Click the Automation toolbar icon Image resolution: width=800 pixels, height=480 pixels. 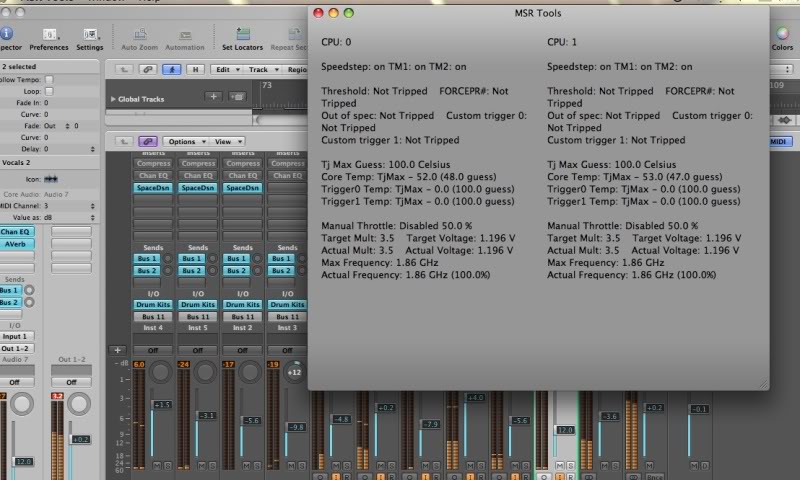pyautogui.click(x=184, y=35)
